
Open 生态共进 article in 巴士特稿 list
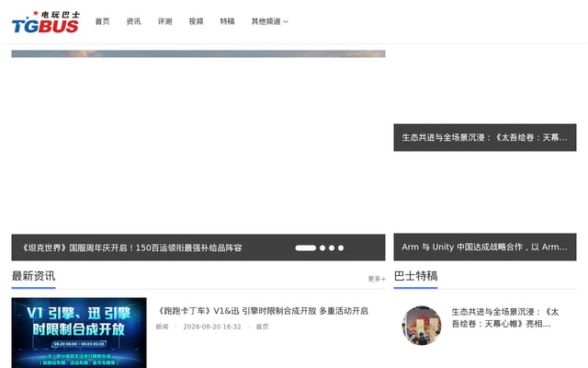(x=504, y=317)
